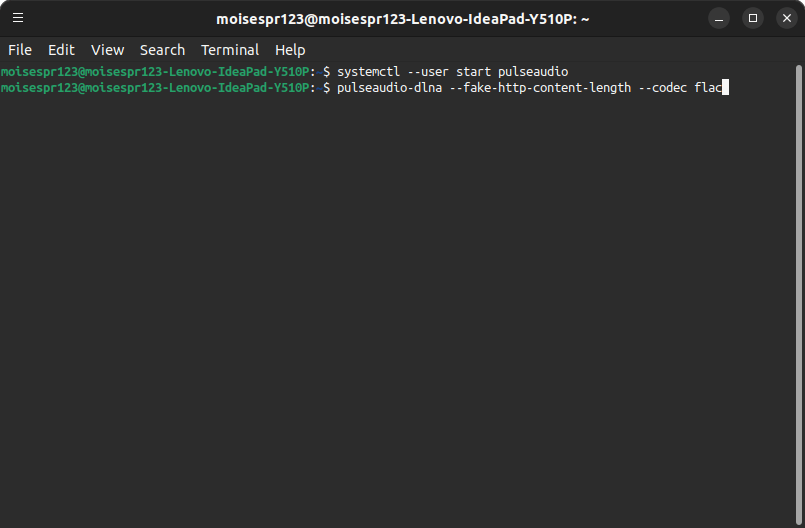Open the Help menu

coord(290,50)
